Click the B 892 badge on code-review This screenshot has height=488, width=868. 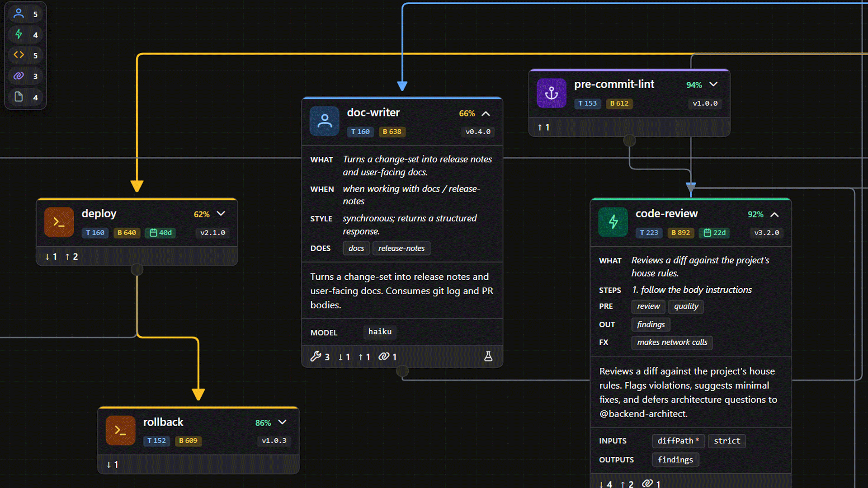pyautogui.click(x=681, y=233)
